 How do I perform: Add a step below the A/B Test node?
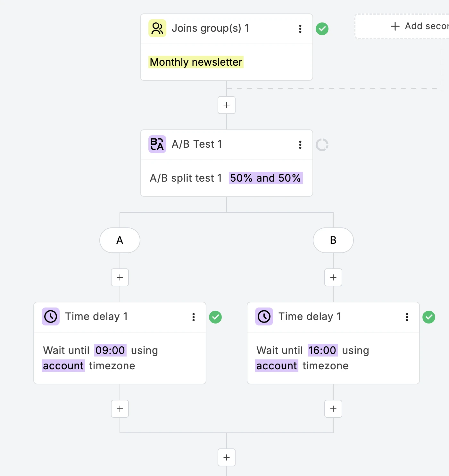[x=226, y=457]
